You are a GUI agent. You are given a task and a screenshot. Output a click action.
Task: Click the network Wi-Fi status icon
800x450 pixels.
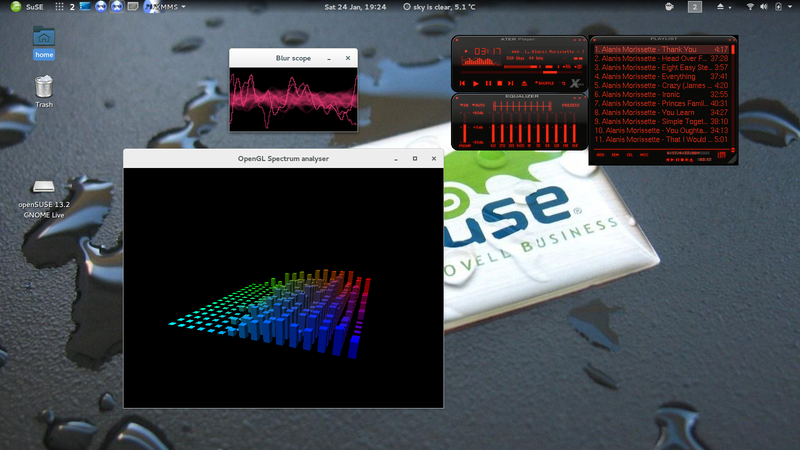click(750, 7)
